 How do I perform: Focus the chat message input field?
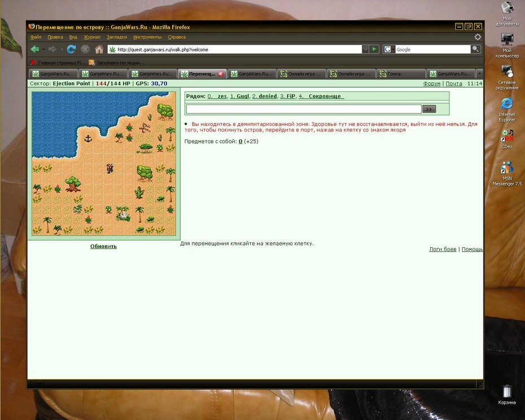point(304,109)
